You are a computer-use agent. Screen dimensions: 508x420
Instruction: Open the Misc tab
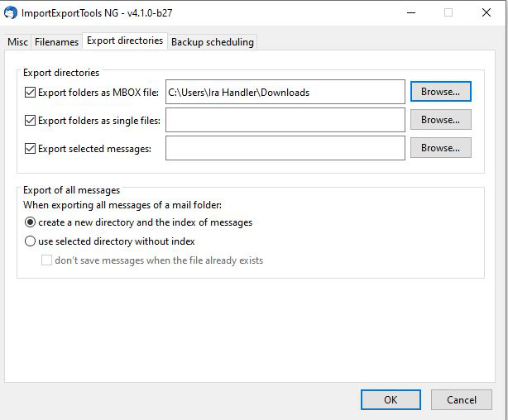pyautogui.click(x=18, y=42)
